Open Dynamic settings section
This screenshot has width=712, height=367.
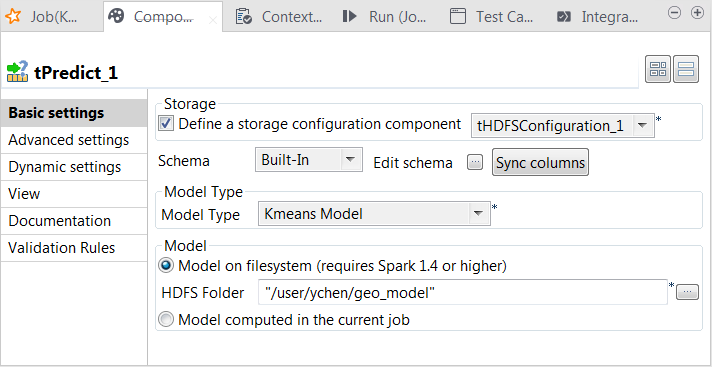click(74, 167)
